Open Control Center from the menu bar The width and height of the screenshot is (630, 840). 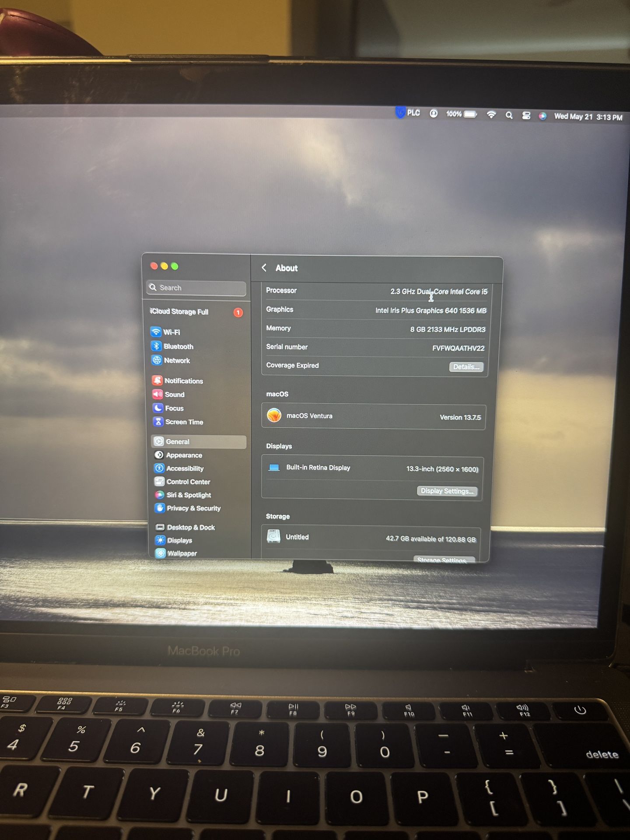coord(526,115)
